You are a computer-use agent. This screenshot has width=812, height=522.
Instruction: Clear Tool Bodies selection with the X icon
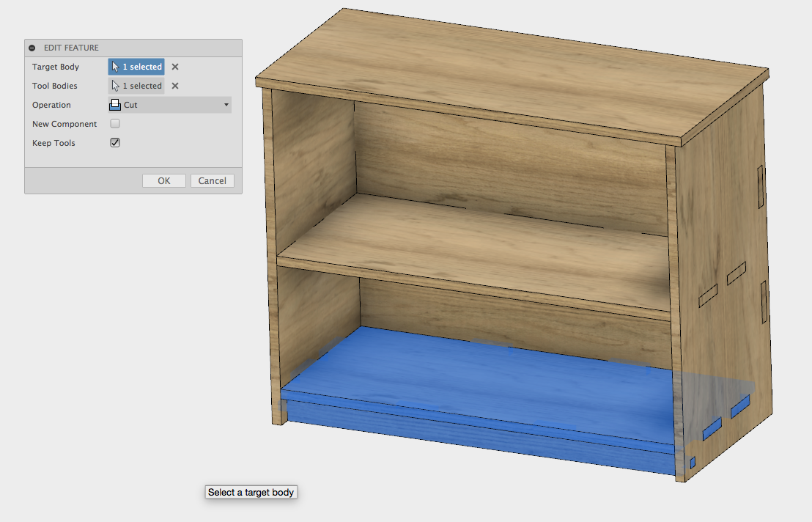tap(174, 86)
